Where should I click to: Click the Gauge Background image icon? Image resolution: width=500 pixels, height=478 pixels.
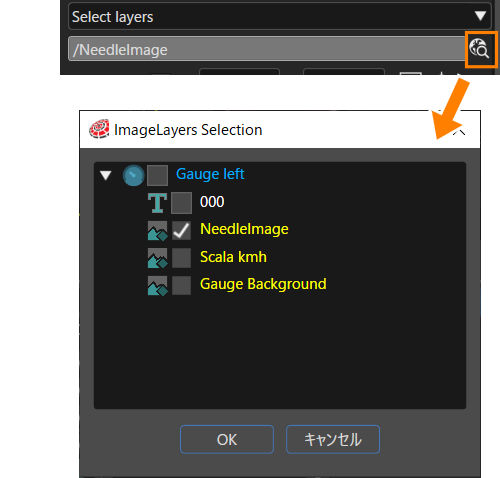(158, 285)
